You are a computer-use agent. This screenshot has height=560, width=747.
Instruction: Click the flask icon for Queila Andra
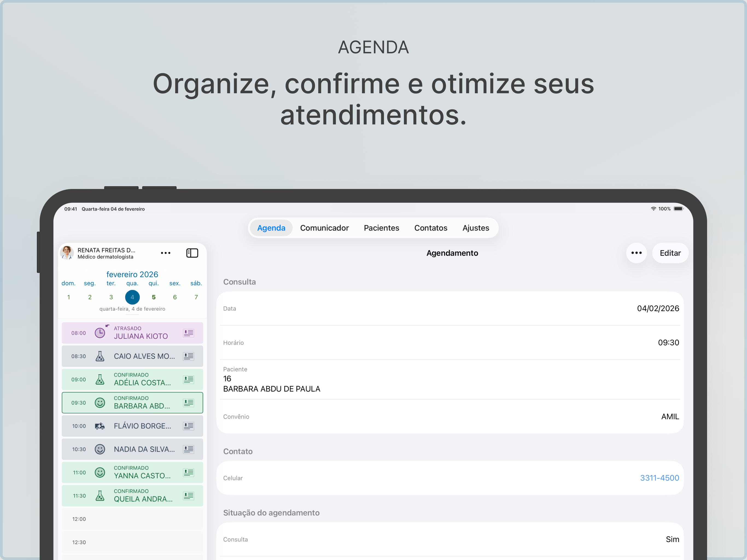100,496
